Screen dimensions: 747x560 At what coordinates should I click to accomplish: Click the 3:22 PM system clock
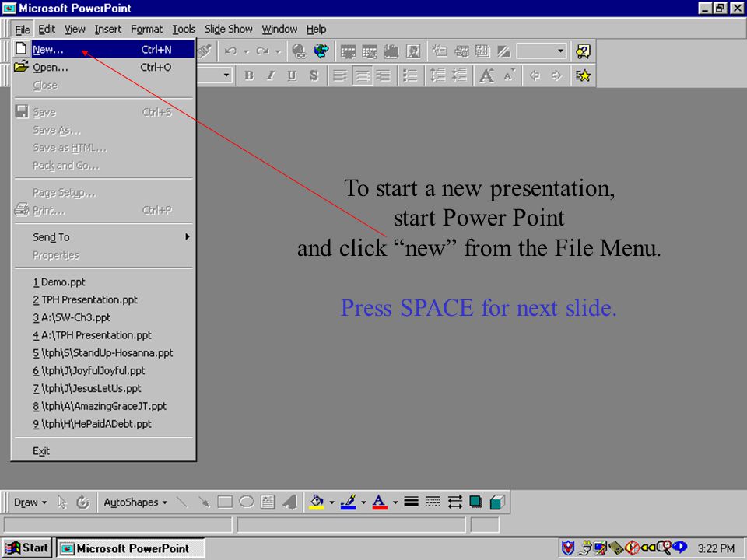click(716, 548)
